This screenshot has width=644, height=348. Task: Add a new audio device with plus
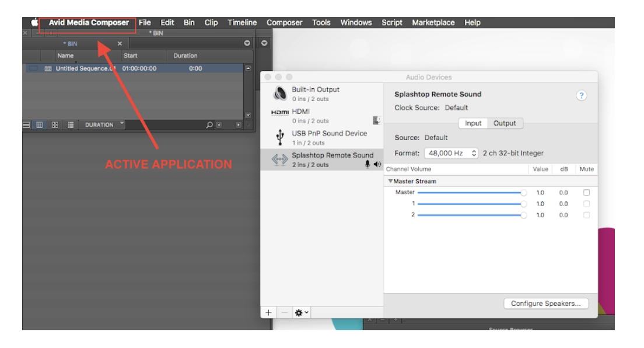pyautogui.click(x=268, y=312)
